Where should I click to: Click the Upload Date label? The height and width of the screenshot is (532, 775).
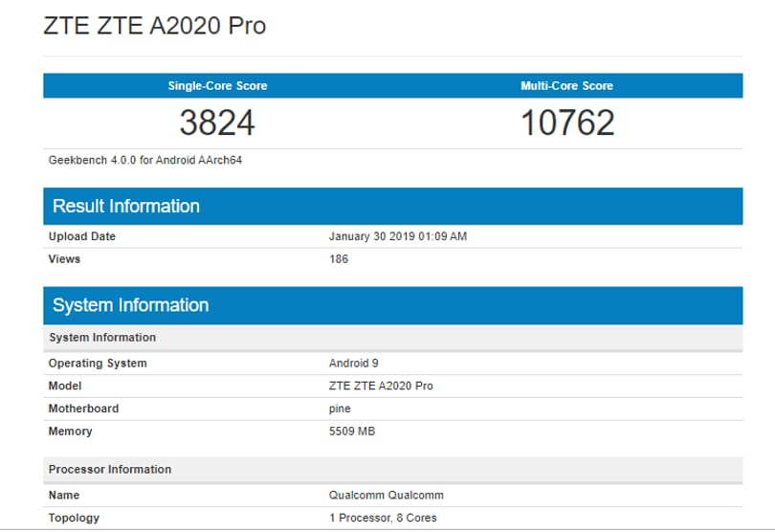tap(82, 236)
